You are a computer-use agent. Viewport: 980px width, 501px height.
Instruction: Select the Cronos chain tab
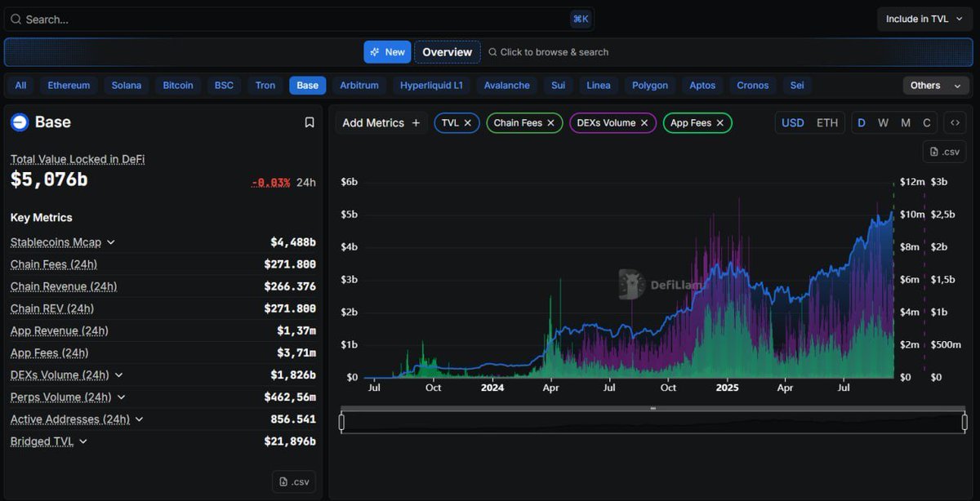coord(753,85)
